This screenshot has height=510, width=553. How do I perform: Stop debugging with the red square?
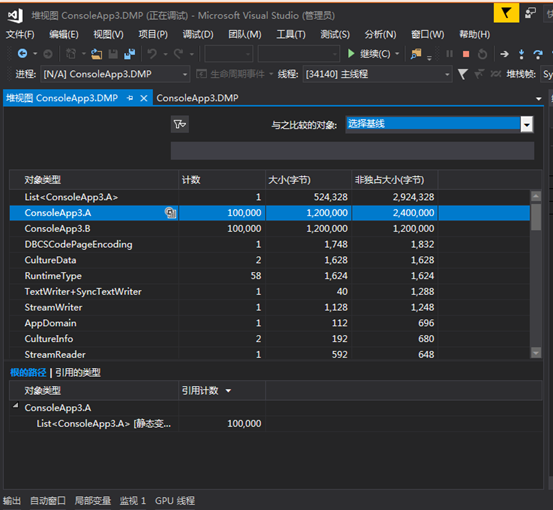[466, 54]
